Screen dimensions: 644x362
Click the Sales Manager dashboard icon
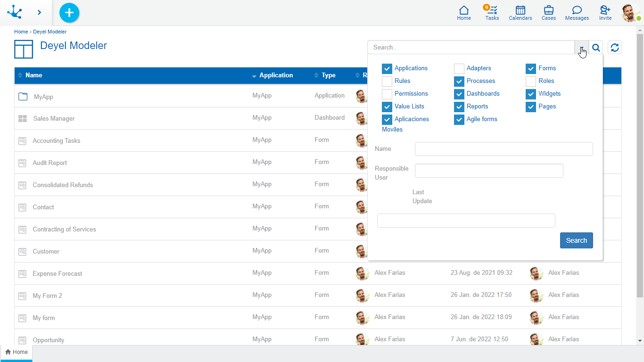point(23,119)
